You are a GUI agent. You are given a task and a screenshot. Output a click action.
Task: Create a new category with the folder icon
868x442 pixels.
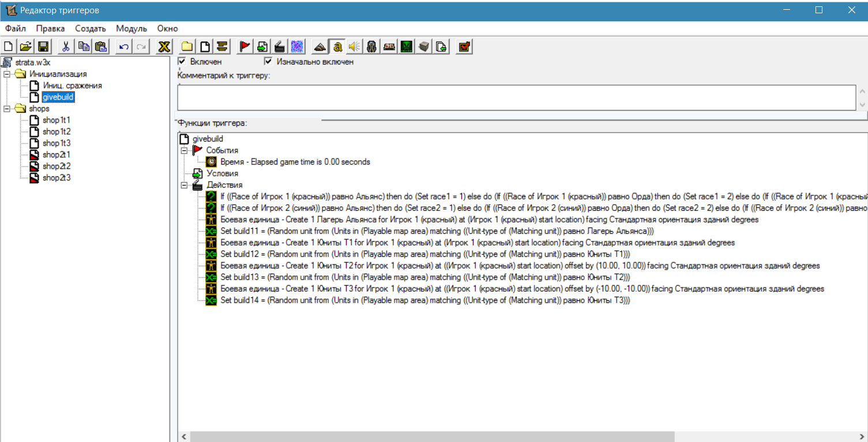pyautogui.click(x=187, y=47)
